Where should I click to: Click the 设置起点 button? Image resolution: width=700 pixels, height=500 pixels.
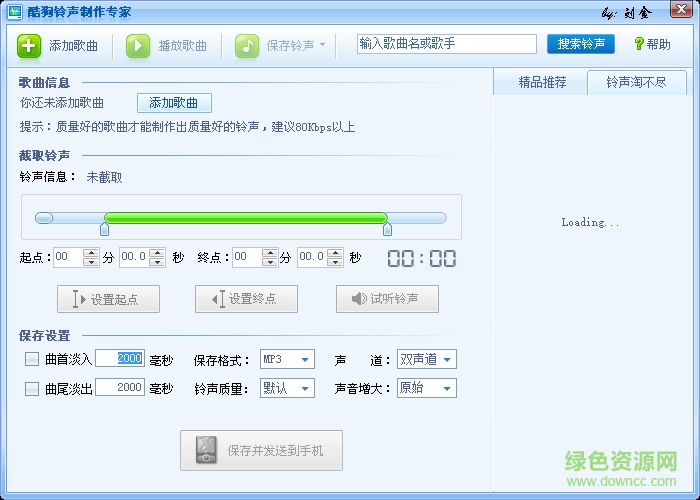pyautogui.click(x=108, y=299)
